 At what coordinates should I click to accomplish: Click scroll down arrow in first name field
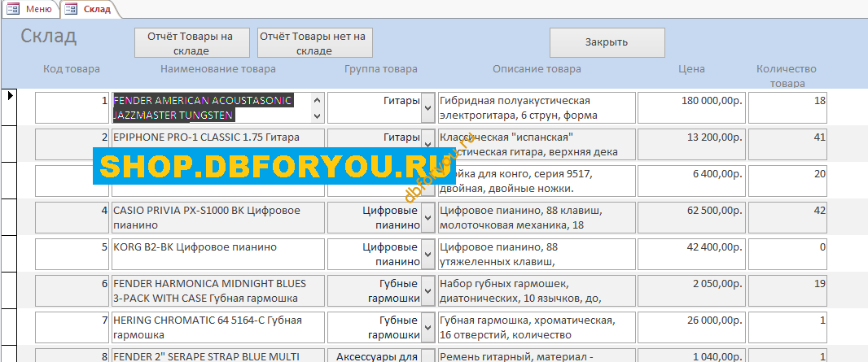click(x=318, y=116)
